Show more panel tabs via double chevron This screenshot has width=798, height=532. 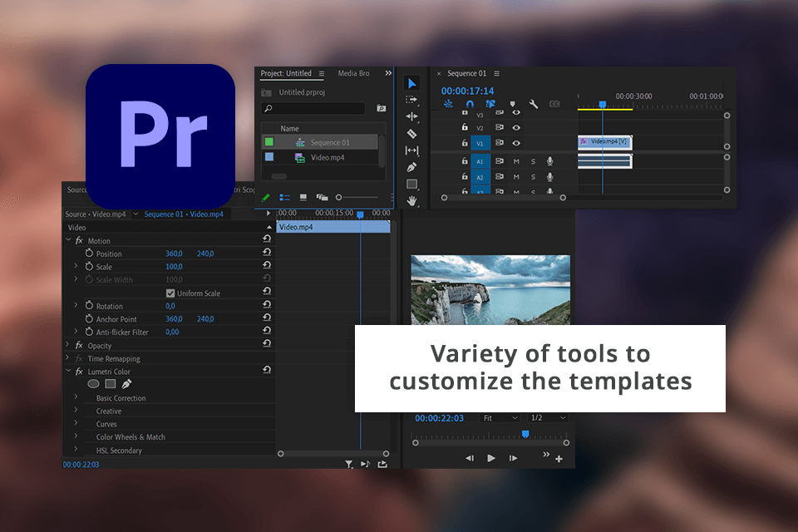point(388,73)
